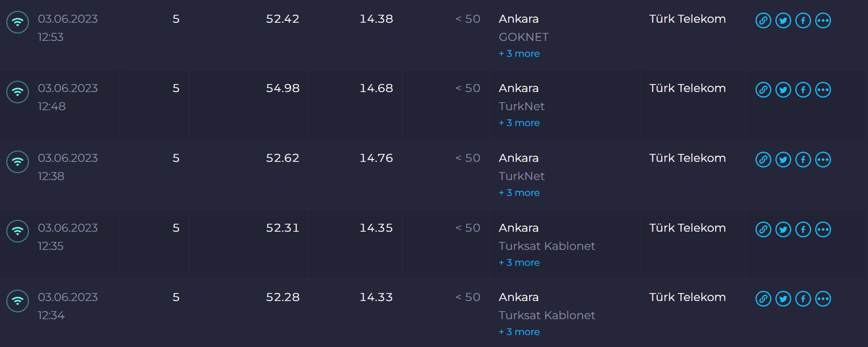
Task: Open more options for 12:48 result
Action: pyautogui.click(x=823, y=90)
